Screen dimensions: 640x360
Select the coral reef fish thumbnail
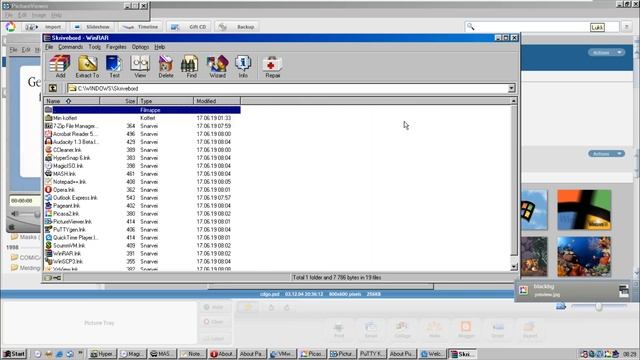click(584, 256)
